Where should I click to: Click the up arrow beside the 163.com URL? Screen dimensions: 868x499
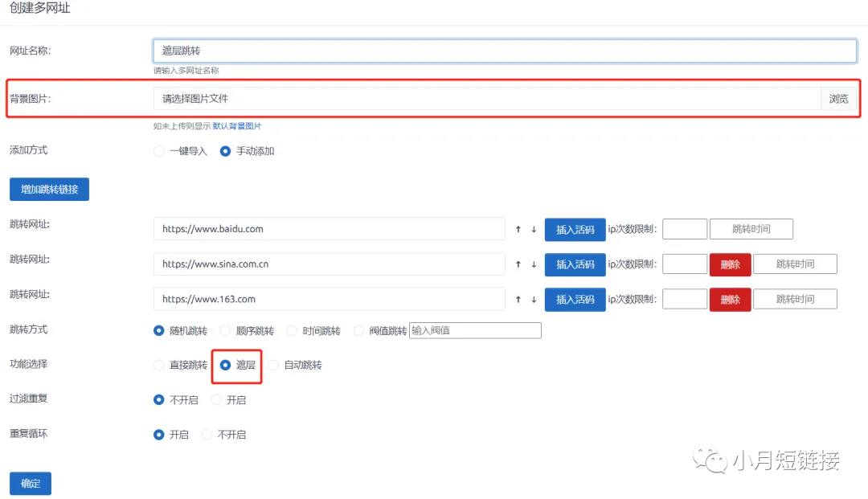[x=518, y=299]
